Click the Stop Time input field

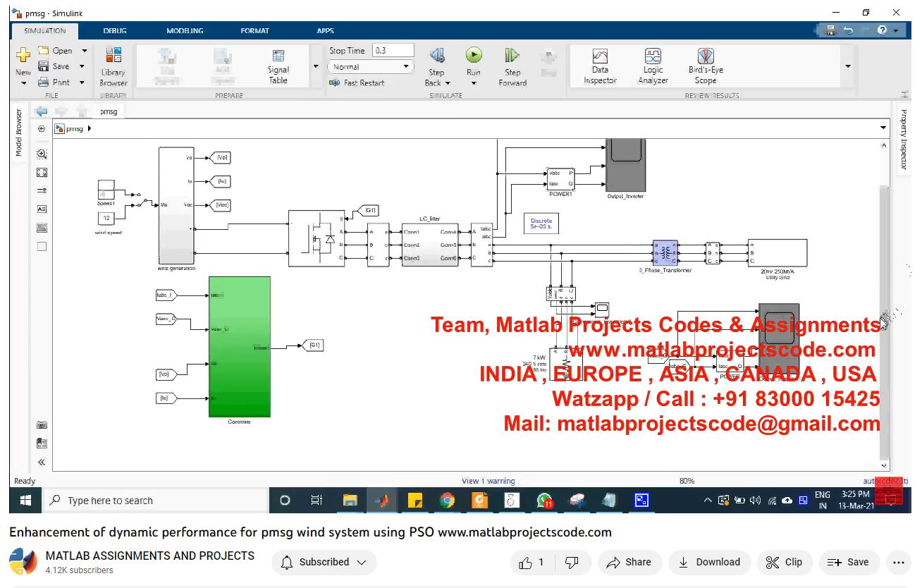tap(393, 51)
